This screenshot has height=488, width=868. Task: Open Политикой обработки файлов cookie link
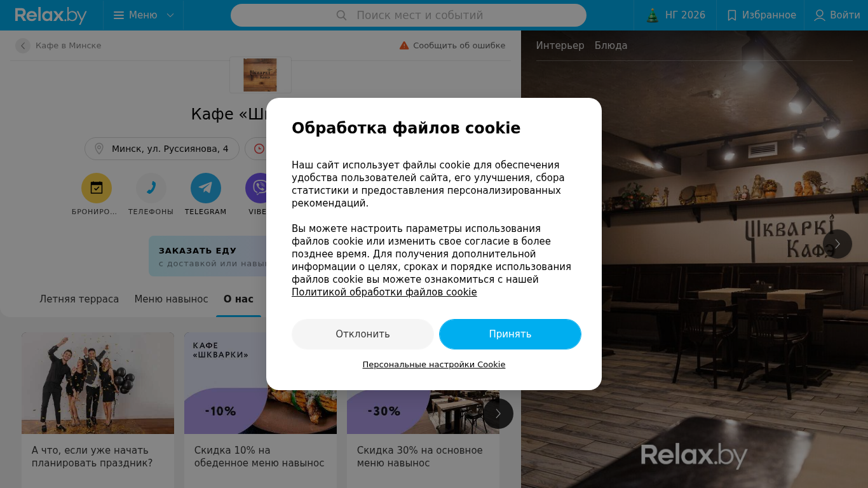pyautogui.click(x=384, y=292)
